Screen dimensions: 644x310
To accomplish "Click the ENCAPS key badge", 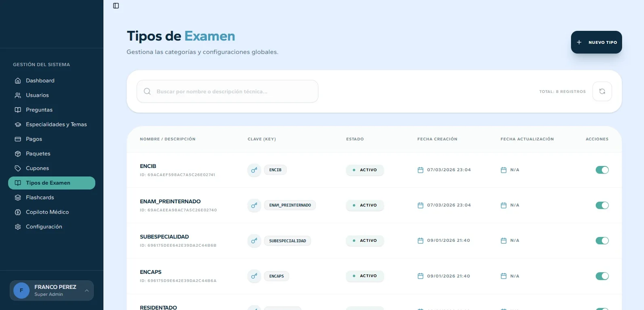I will point(277,276).
